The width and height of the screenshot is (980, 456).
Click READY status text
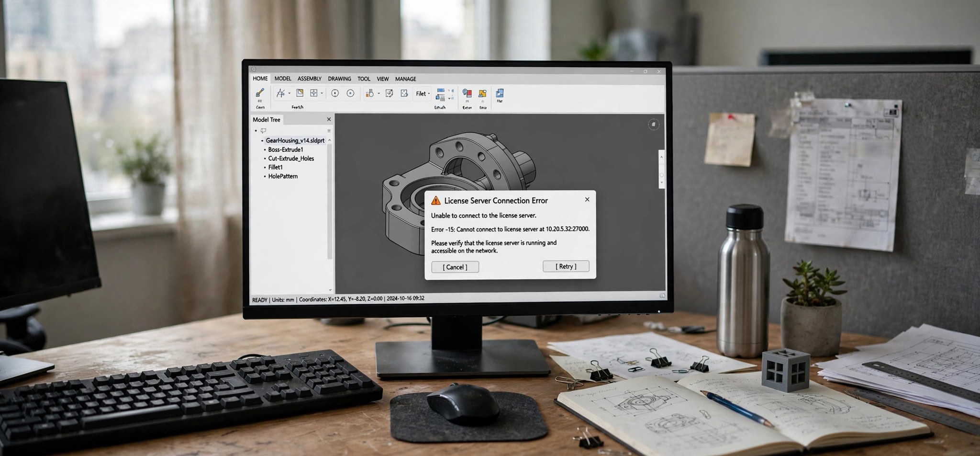click(x=259, y=300)
